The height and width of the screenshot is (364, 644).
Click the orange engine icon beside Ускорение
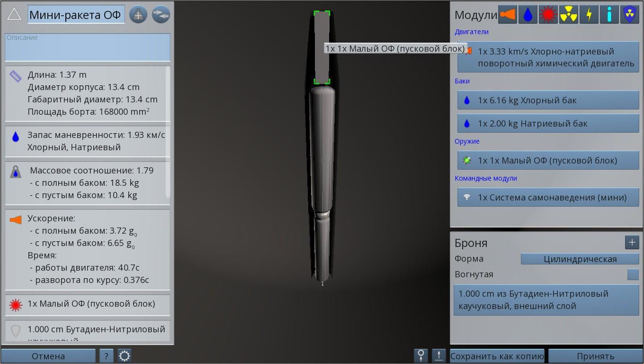16,220
